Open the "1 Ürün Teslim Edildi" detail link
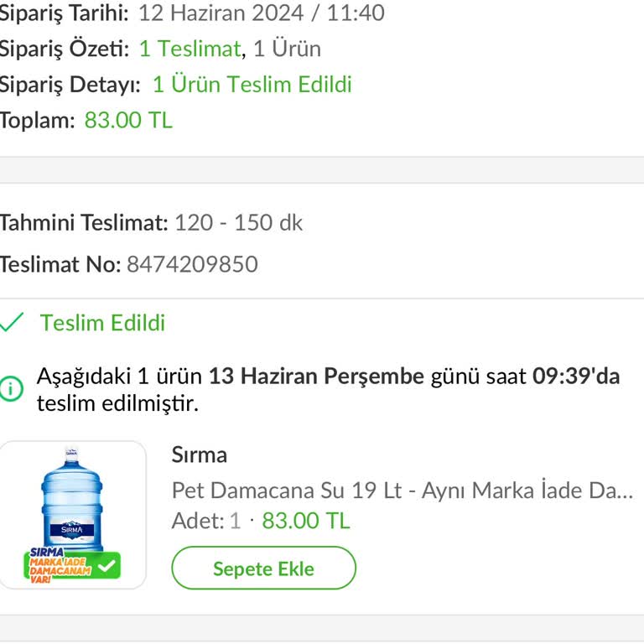Viewport: 644px width, 644px height. click(x=252, y=85)
